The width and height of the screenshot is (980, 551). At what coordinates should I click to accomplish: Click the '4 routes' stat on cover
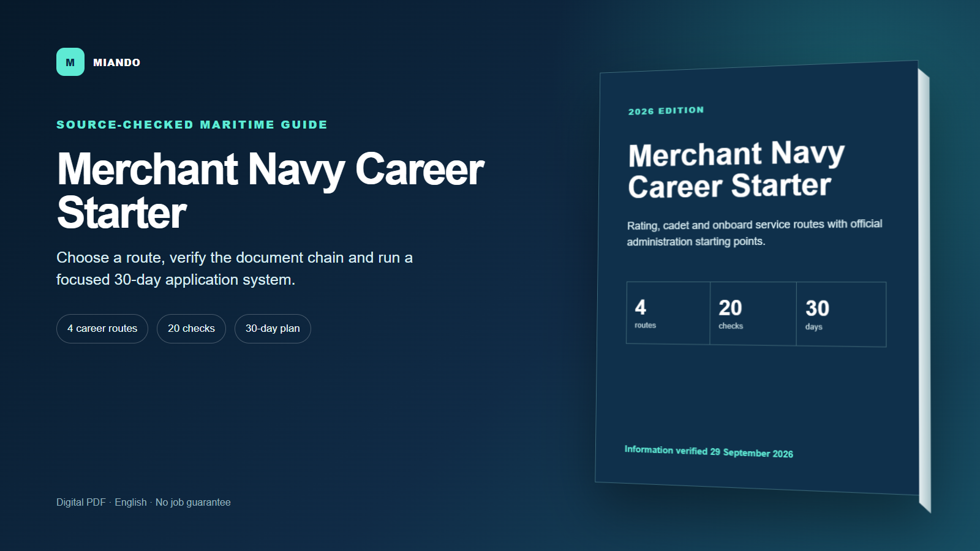coord(668,313)
